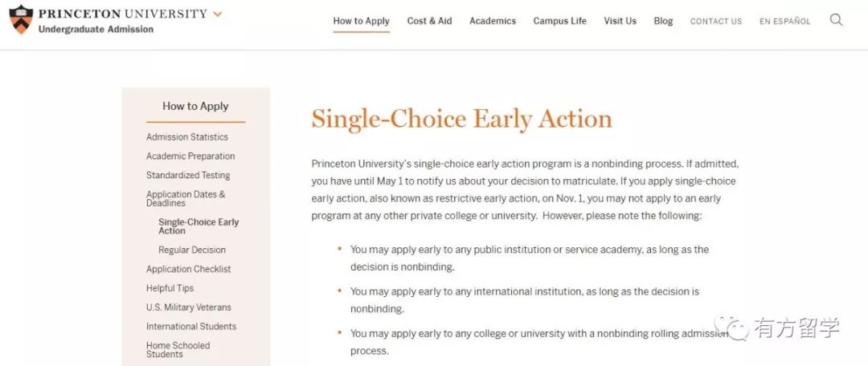
Task: Open U.S. Military Veterans page
Action: 189,307
